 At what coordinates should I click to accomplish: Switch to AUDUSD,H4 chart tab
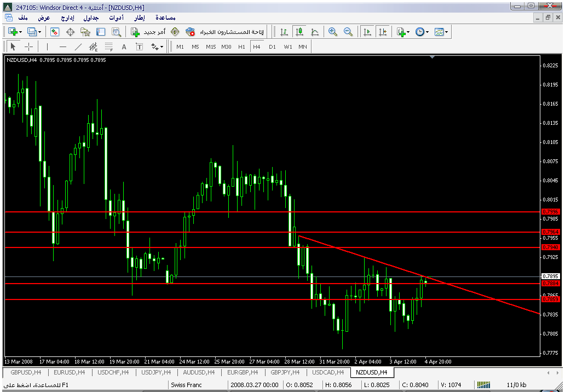tap(199, 372)
